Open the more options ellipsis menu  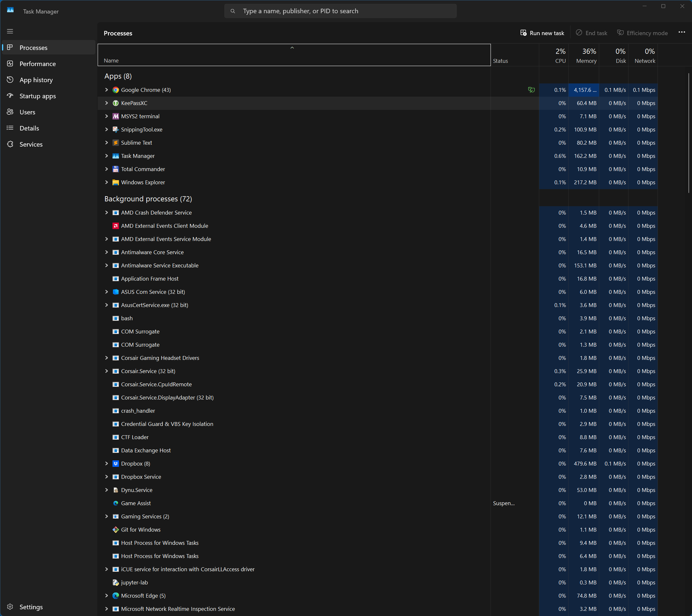[681, 32]
